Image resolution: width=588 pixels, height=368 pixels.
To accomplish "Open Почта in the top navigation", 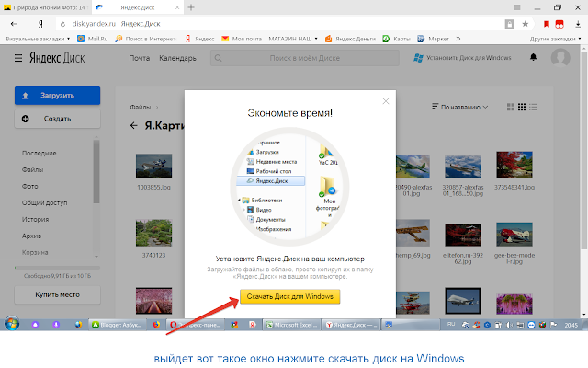I will (139, 58).
